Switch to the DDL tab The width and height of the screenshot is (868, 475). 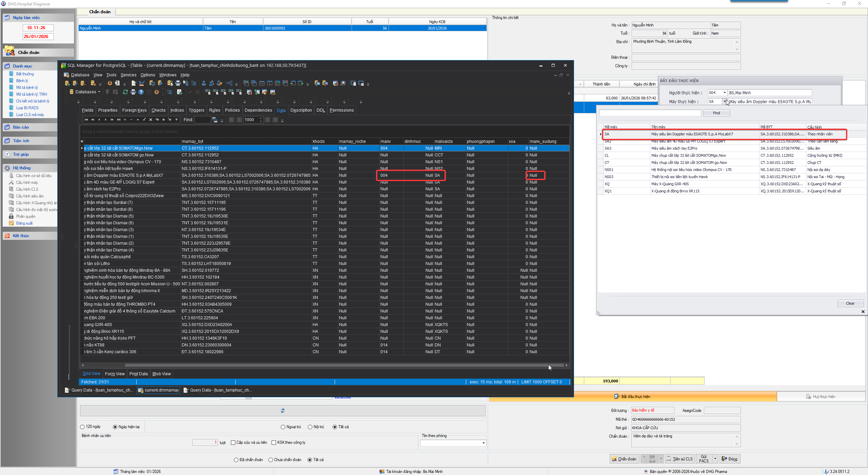point(320,110)
